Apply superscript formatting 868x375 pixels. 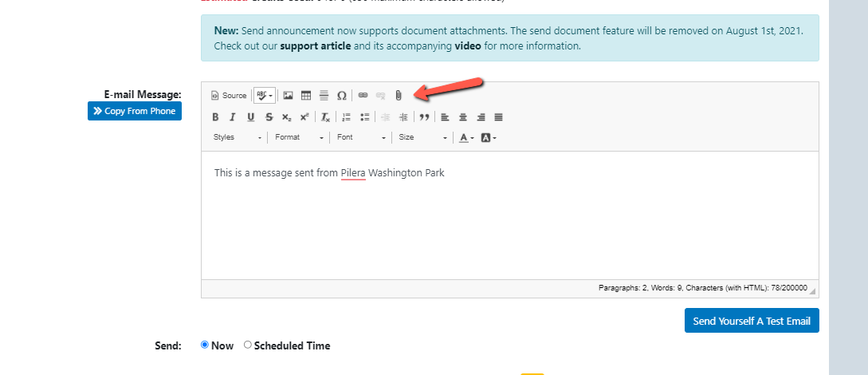[x=304, y=116]
